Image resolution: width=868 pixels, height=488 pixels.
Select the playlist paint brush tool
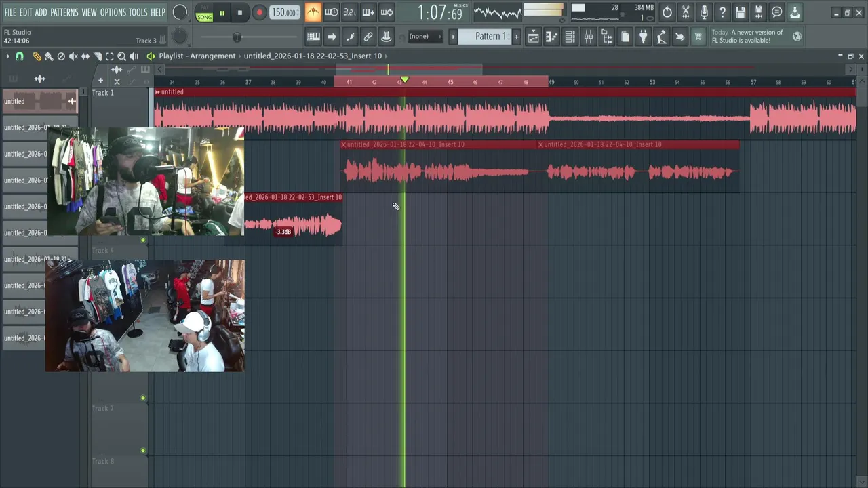[49, 56]
